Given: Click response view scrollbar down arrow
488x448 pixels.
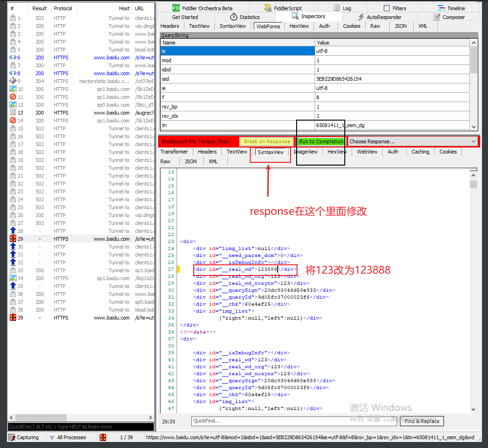Looking at the screenshot, I should 473,410.
